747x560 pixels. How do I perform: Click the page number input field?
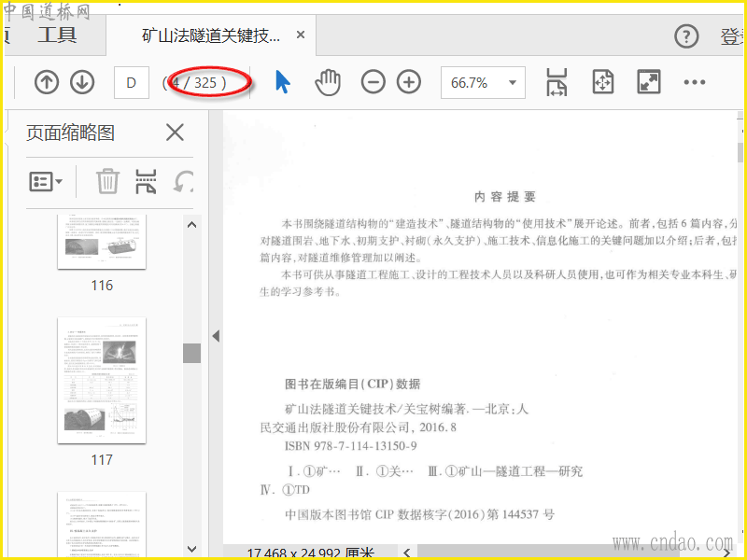132,82
